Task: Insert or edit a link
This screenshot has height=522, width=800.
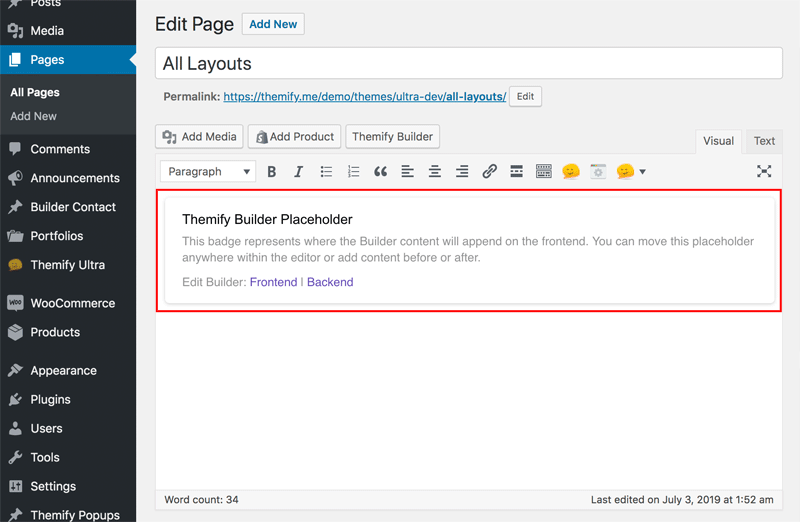Action: (489, 171)
